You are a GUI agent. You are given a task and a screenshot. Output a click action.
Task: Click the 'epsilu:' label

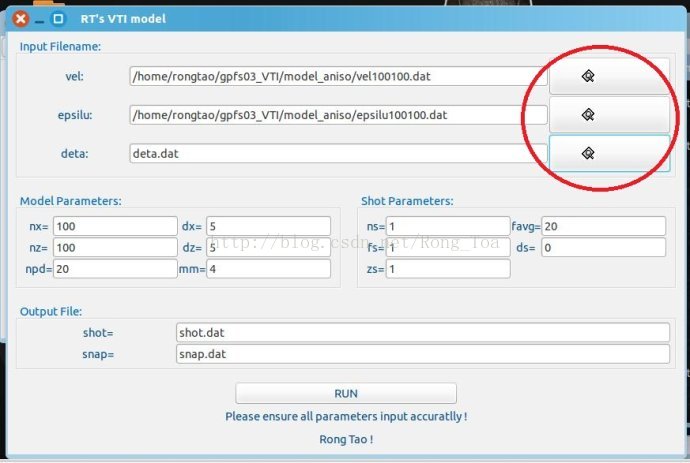[75, 115]
